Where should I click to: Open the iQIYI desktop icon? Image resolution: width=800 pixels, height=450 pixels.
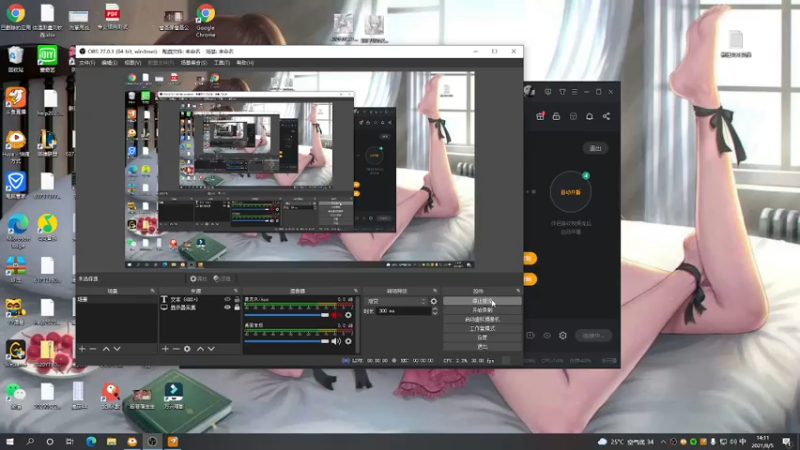point(47,59)
